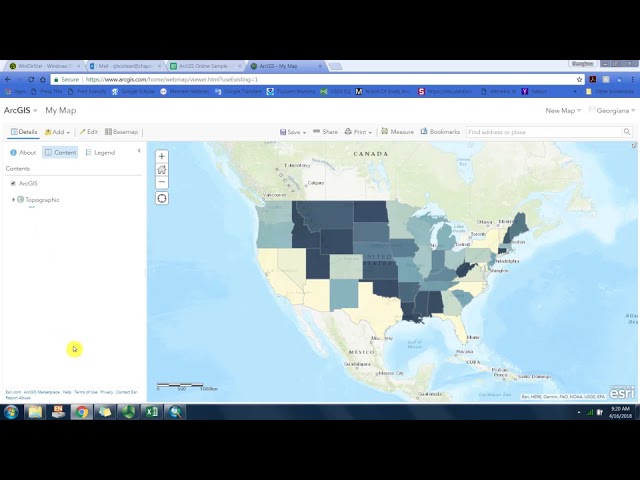Open the Georgiana user menu
The image size is (640, 480).
(x=612, y=111)
